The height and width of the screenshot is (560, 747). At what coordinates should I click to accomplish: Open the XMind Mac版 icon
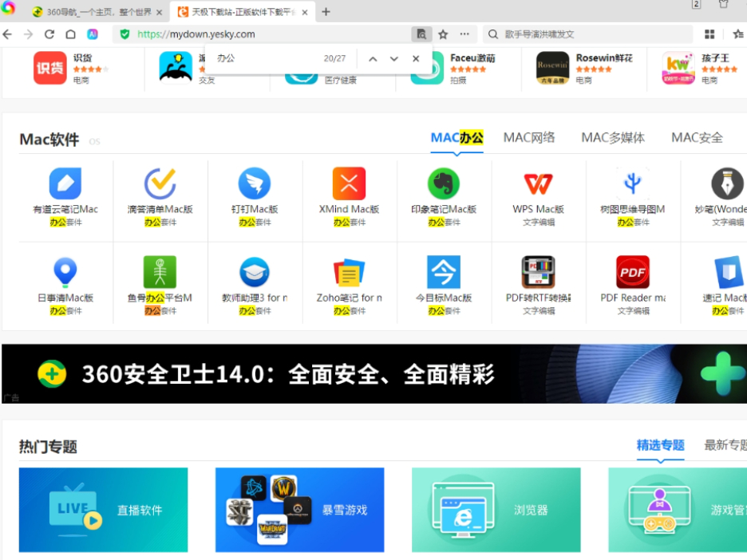[x=350, y=183]
